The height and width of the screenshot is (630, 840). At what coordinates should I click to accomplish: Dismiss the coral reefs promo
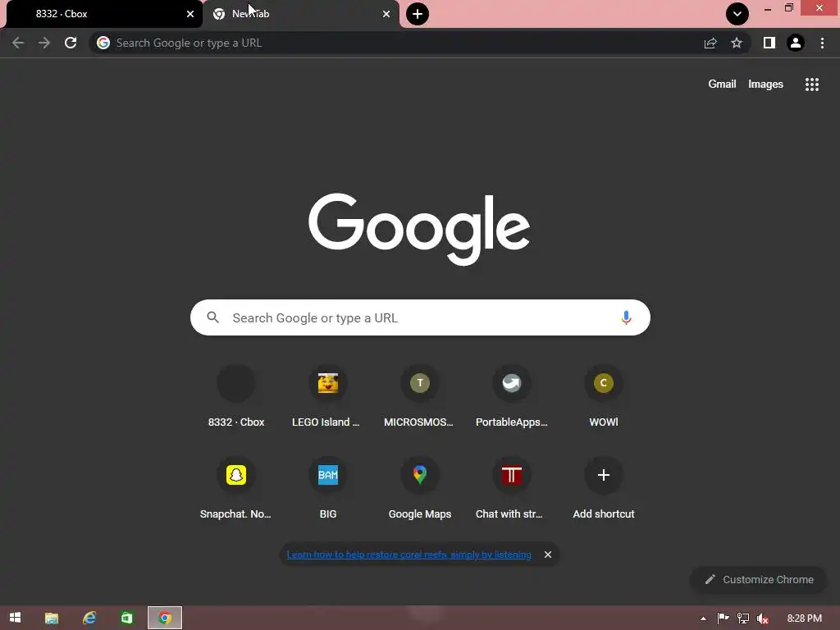point(547,555)
